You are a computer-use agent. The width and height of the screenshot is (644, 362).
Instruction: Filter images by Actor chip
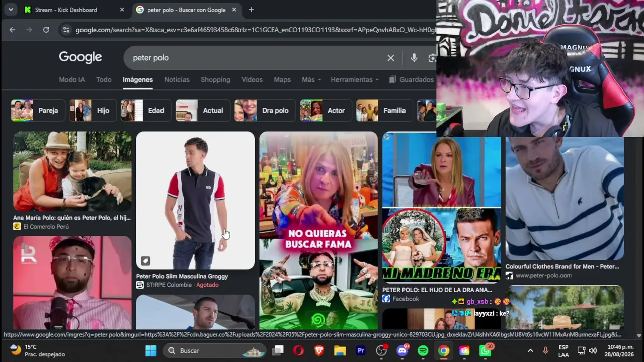326,110
